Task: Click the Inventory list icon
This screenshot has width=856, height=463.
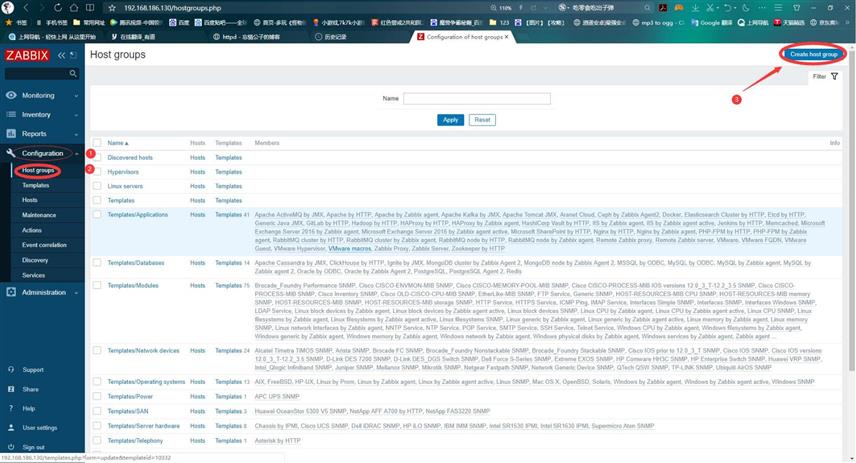Action: (x=11, y=115)
